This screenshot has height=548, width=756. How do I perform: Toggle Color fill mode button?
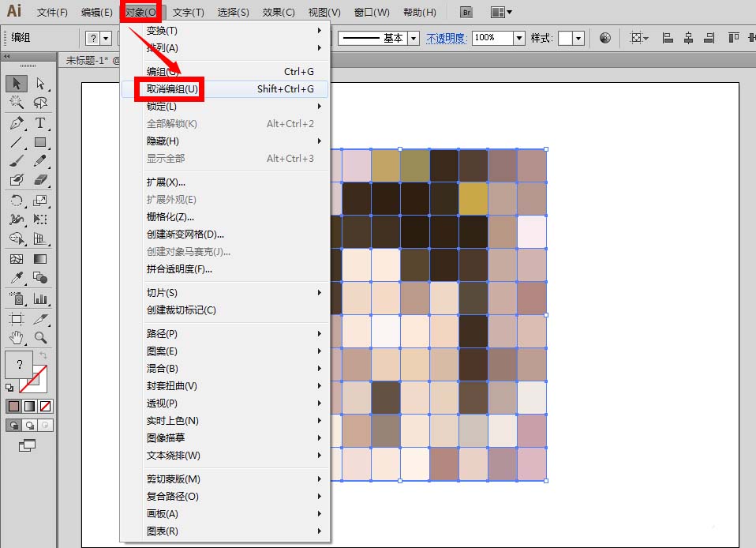tap(14, 406)
